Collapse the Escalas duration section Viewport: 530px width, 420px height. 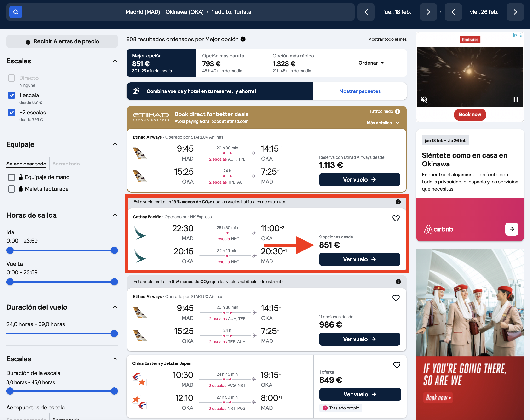tap(115, 359)
